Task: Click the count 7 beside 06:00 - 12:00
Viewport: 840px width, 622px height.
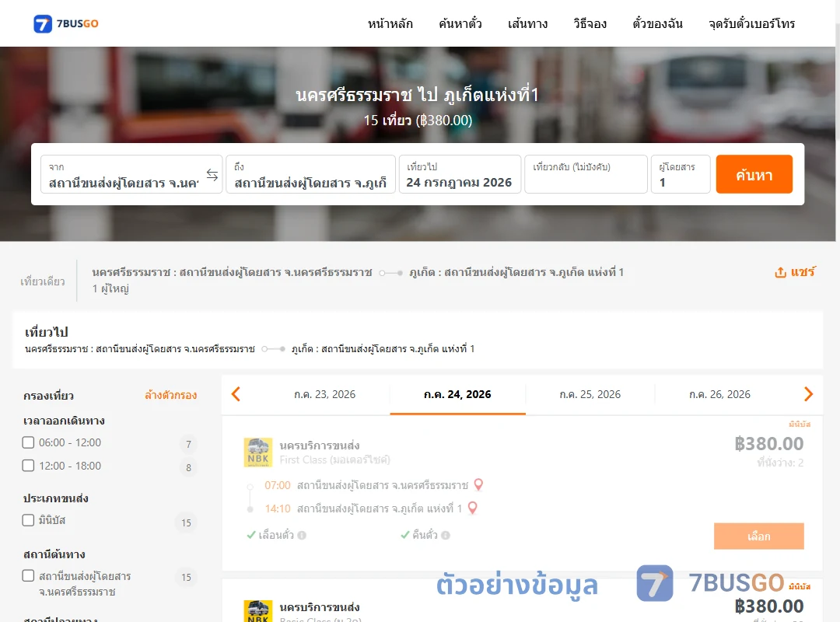Action: point(188,444)
